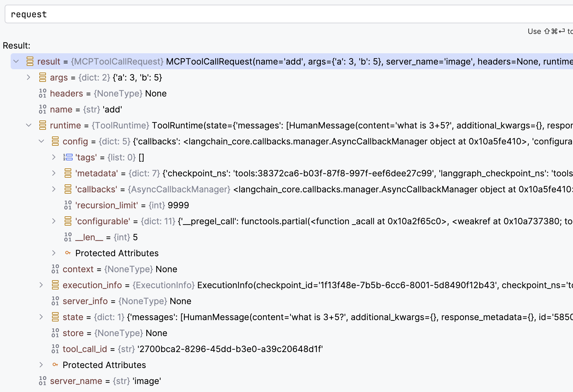Click the expression input field containing 'request'

(x=286, y=14)
